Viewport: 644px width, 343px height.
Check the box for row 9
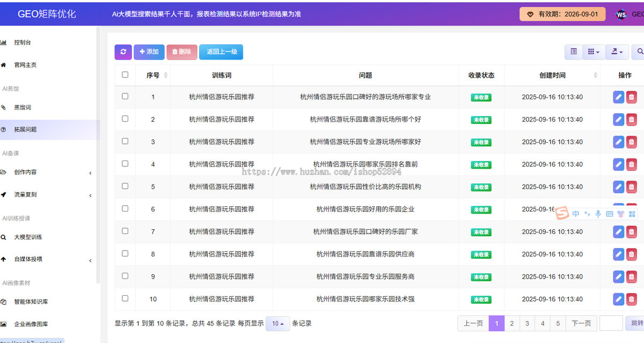125,276
